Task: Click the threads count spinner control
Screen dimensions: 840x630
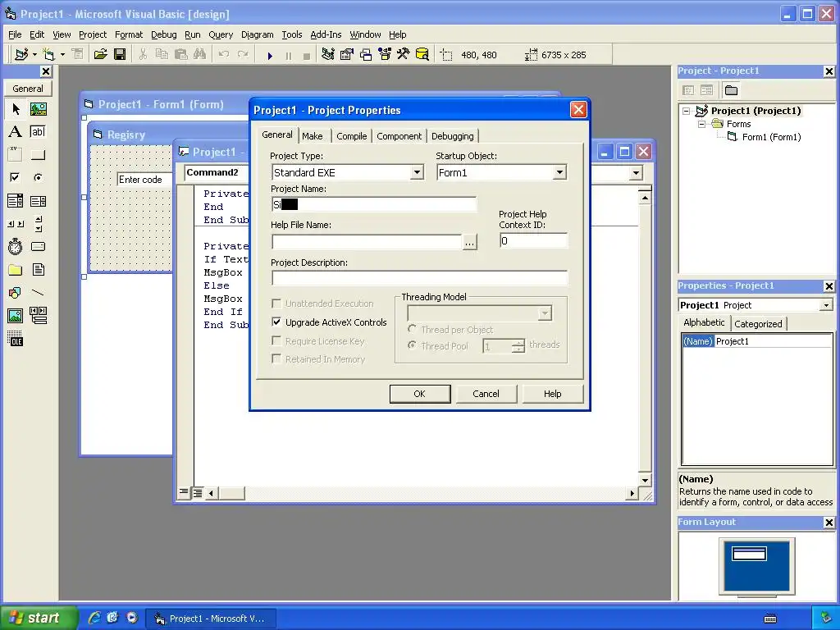Action: 518,346
